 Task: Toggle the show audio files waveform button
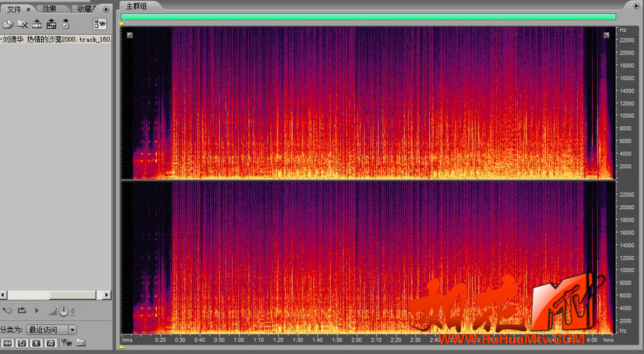tap(7, 343)
